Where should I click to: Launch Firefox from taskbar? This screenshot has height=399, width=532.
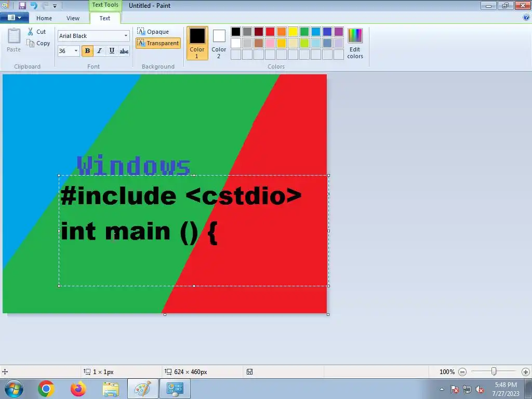click(78, 389)
